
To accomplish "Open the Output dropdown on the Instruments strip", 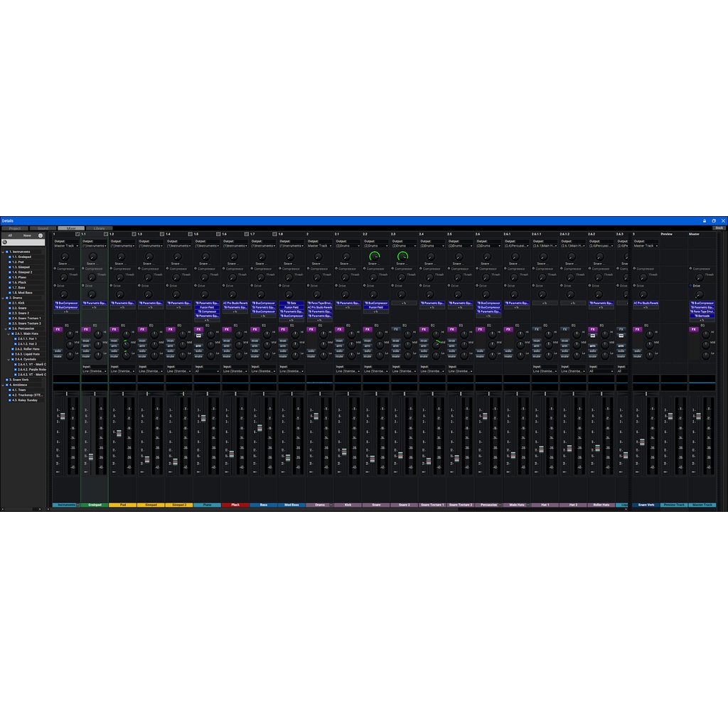I will pos(66,245).
